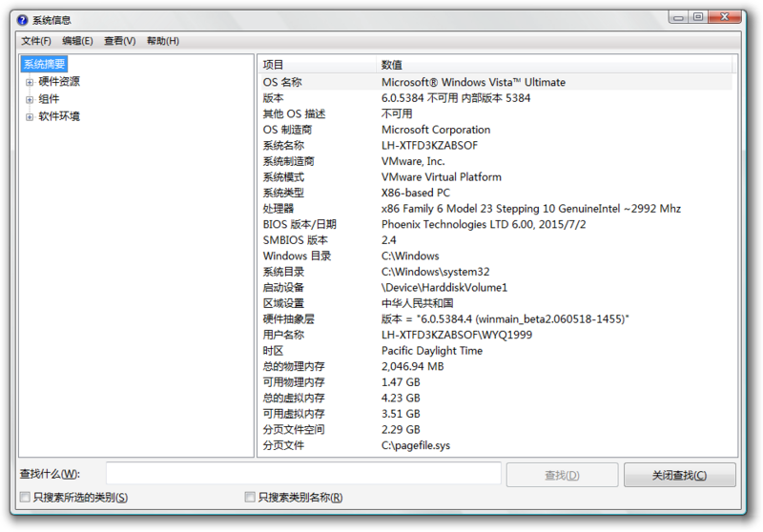Select the value C:\pagefile.sys

pos(416,445)
